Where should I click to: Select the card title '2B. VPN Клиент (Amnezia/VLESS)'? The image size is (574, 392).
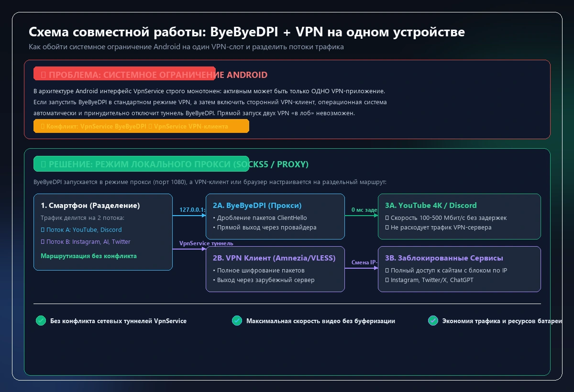click(274, 258)
